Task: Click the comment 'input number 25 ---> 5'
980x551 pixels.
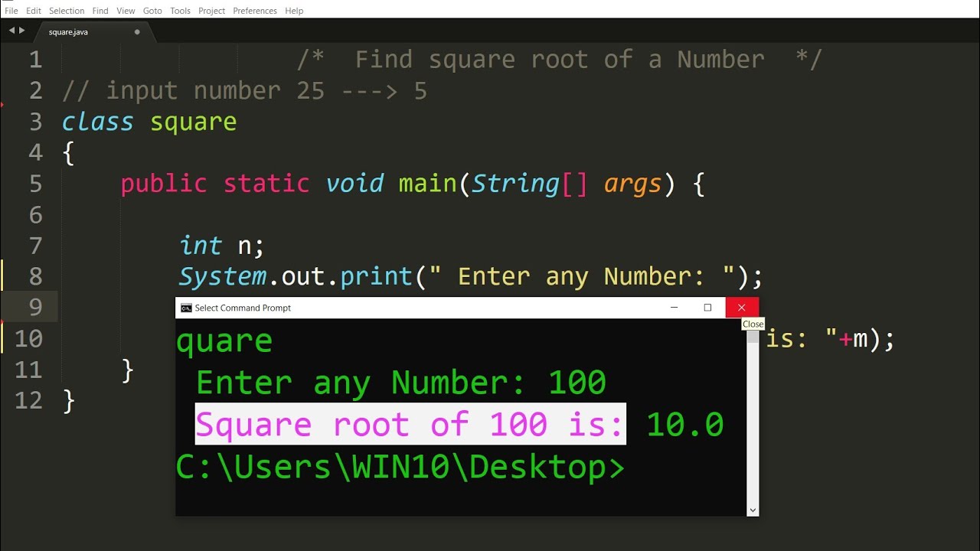Action: coord(266,91)
